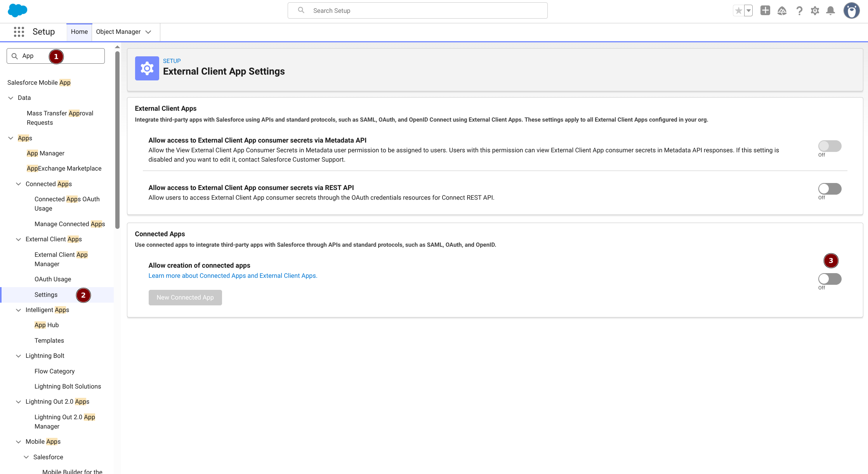
Task: Toggle consumer secrets via Metadata API switch
Action: [x=830, y=146]
